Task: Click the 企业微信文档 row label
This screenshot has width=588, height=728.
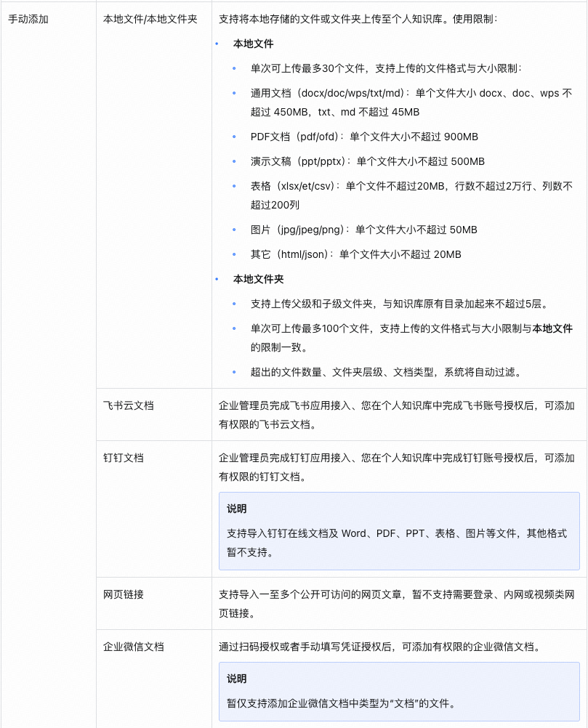Action: click(133, 647)
